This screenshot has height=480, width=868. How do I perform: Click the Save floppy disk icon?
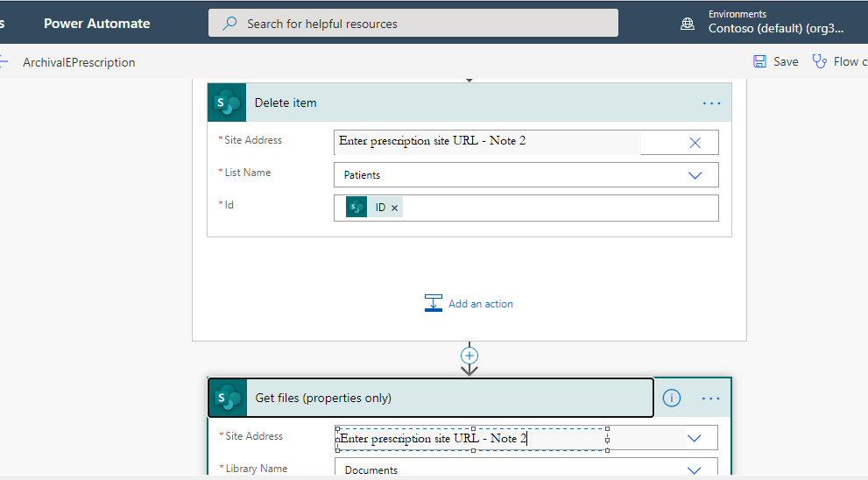tap(759, 61)
